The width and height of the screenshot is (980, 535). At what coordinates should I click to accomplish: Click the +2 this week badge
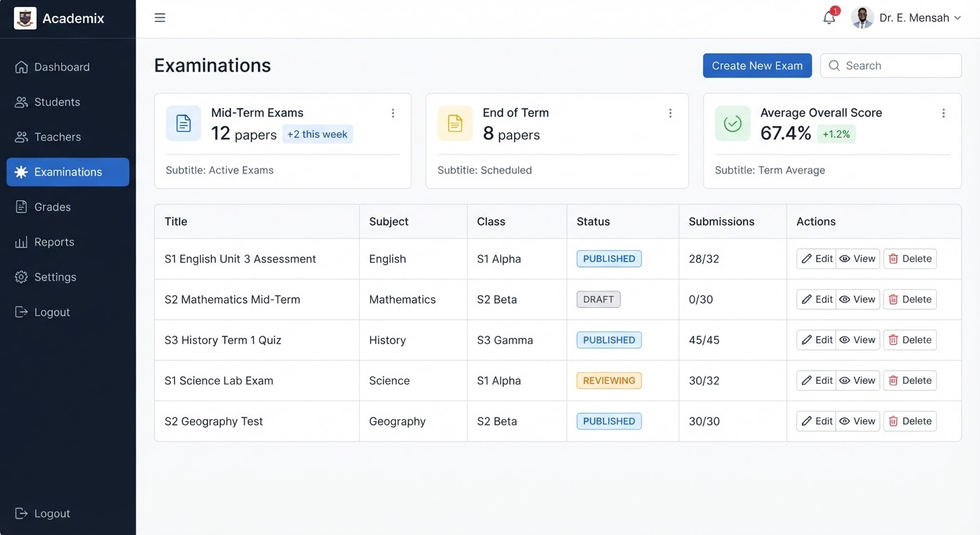[x=317, y=134]
